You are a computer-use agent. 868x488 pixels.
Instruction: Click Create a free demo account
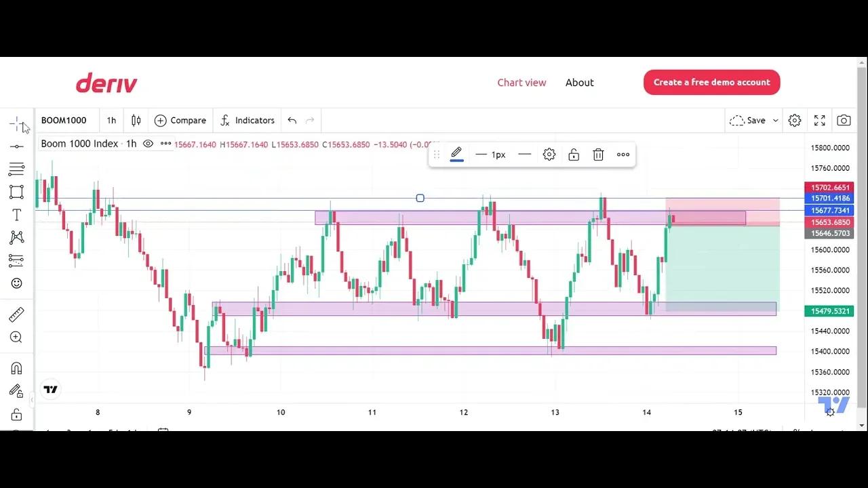(x=711, y=82)
